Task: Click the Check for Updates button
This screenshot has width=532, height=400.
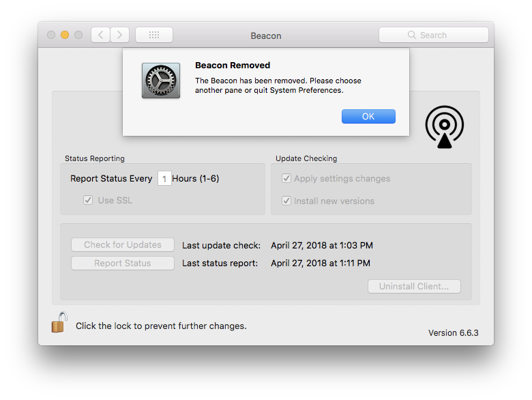Action: tap(123, 245)
